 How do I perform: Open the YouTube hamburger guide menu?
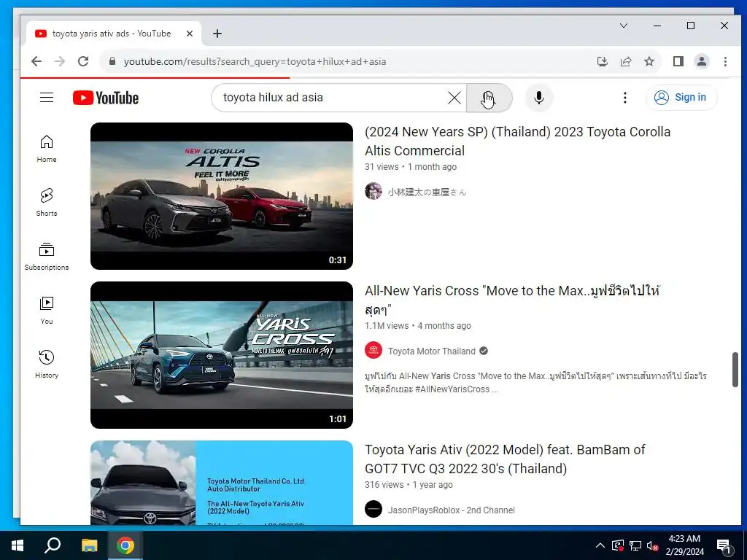(46, 98)
